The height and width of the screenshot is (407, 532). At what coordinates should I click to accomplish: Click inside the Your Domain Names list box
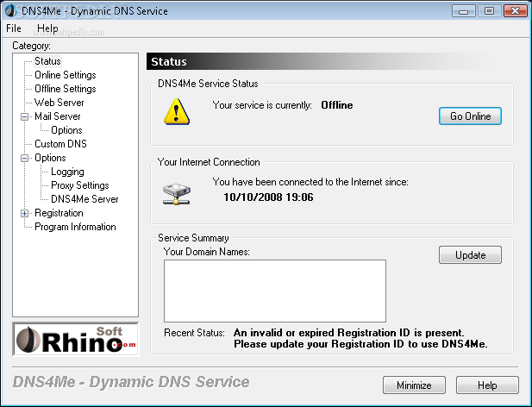275,291
